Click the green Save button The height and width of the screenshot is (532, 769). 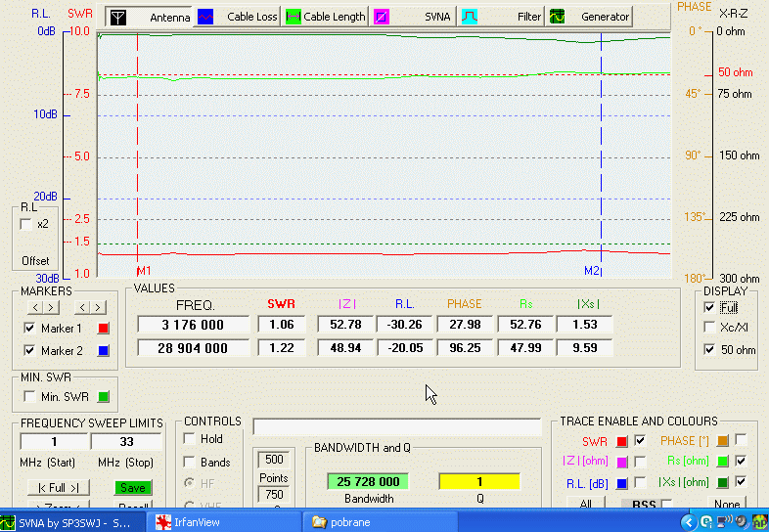pos(132,487)
